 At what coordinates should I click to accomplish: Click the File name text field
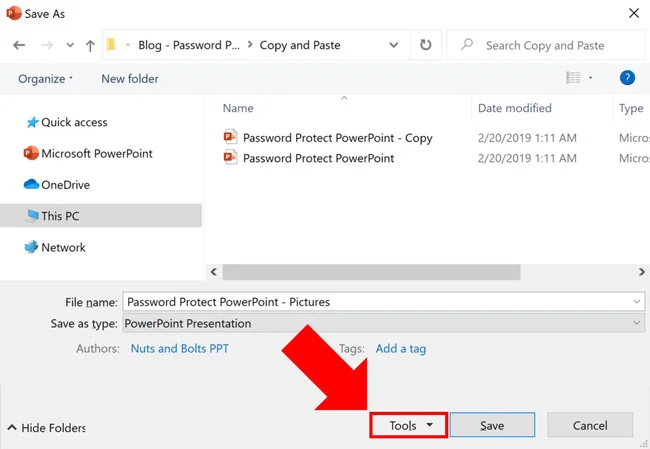pyautogui.click(x=383, y=302)
